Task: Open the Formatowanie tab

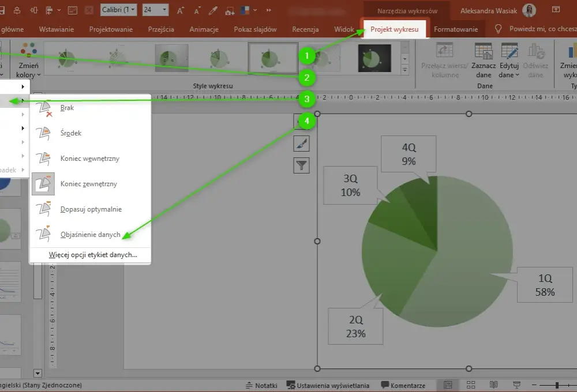Action: click(x=456, y=29)
